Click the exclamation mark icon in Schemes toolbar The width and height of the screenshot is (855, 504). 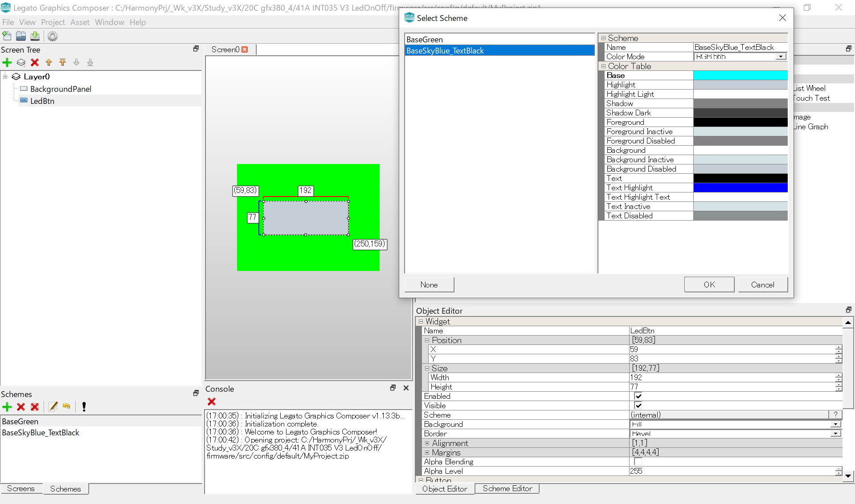84,406
